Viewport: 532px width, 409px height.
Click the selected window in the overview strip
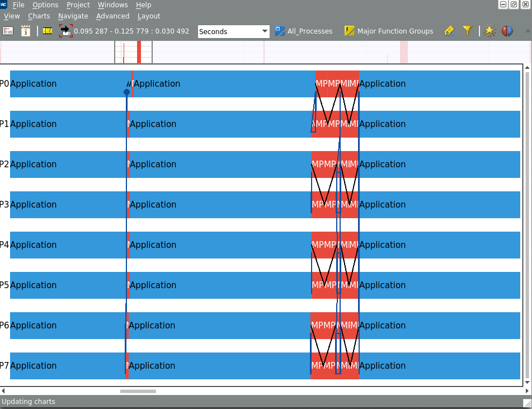133,52
